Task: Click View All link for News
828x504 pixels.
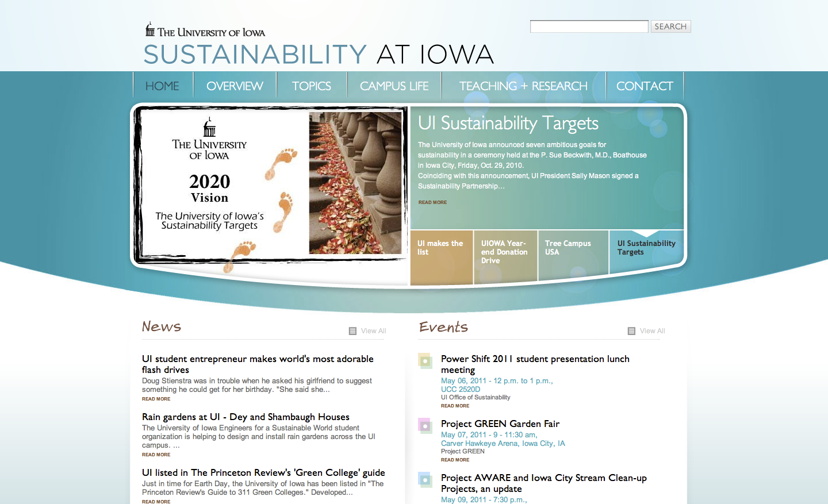Action: click(x=373, y=331)
